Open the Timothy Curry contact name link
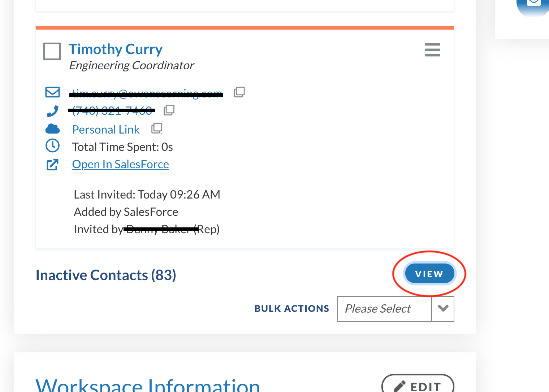 [x=116, y=49]
